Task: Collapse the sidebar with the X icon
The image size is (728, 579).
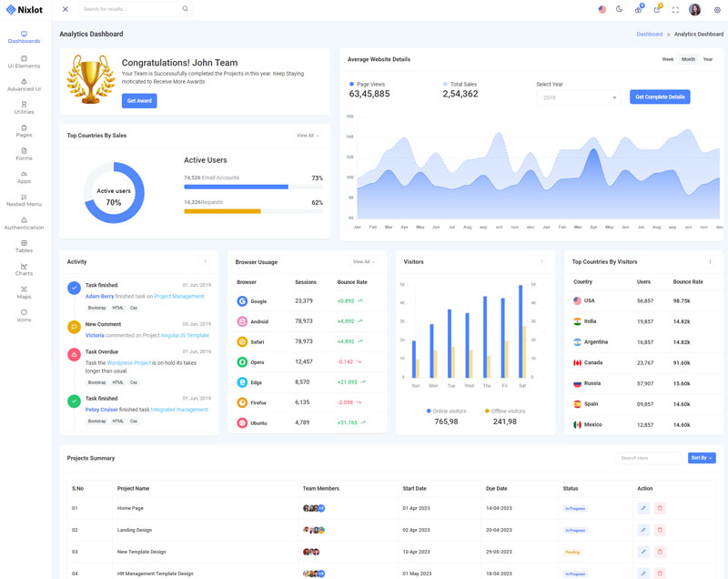Action: (x=66, y=9)
